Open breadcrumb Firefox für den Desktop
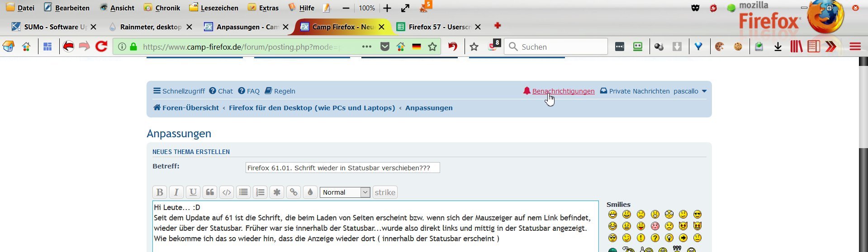 (x=312, y=107)
